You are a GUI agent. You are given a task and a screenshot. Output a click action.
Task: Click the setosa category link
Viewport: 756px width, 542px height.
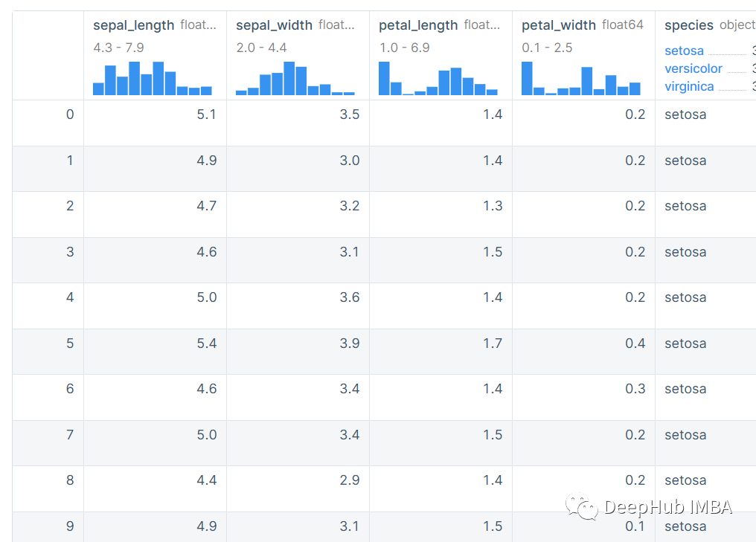point(685,51)
